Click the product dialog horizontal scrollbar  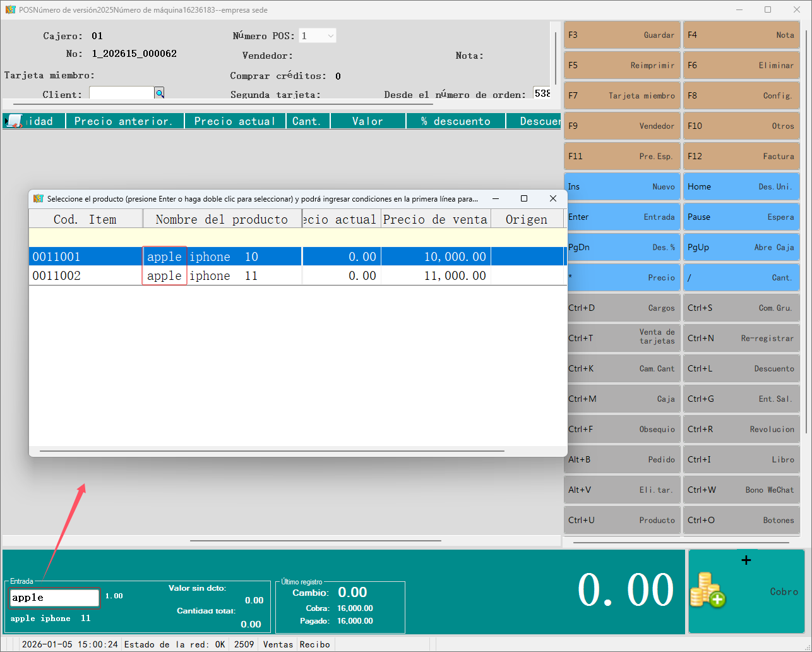tap(272, 451)
